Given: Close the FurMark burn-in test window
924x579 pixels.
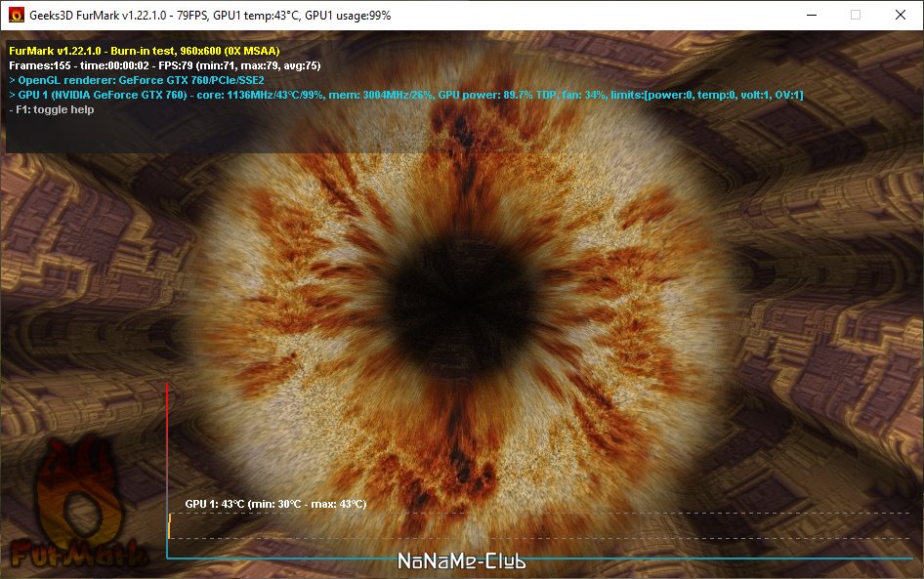Looking at the screenshot, I should [900, 15].
